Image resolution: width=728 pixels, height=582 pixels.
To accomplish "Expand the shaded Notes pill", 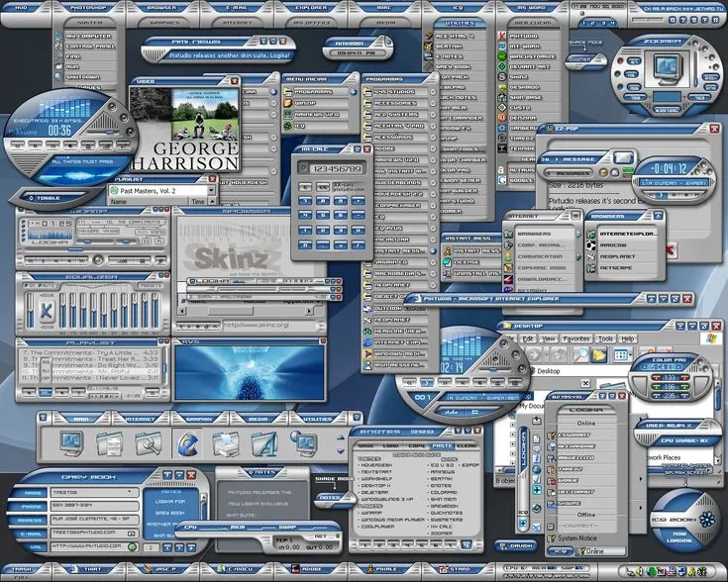I will point(333,498).
